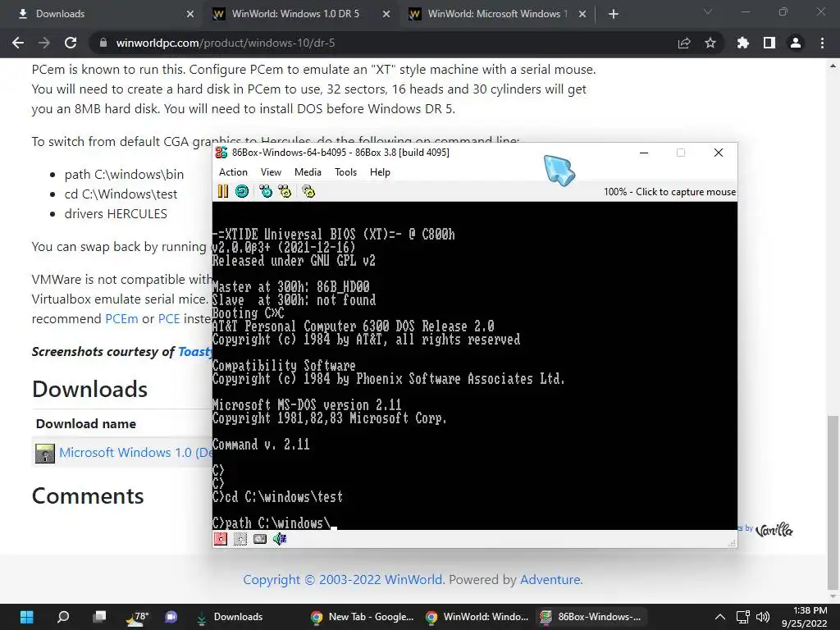This screenshot has height=630, width=840.
Task: Switch to New Tab - Google Chrome taskbar item
Action: tap(363, 617)
